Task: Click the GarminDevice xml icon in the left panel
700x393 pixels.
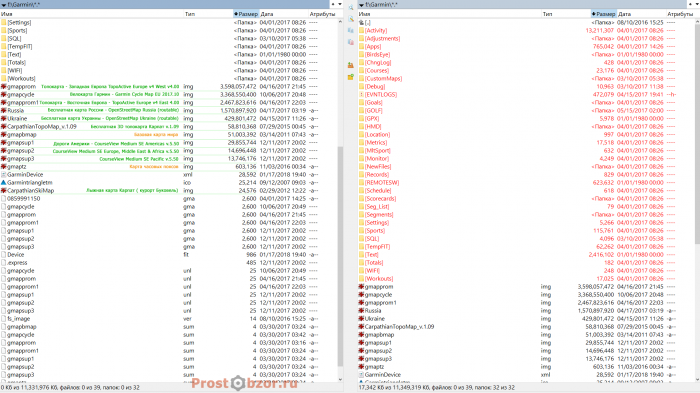Action: 4,175
